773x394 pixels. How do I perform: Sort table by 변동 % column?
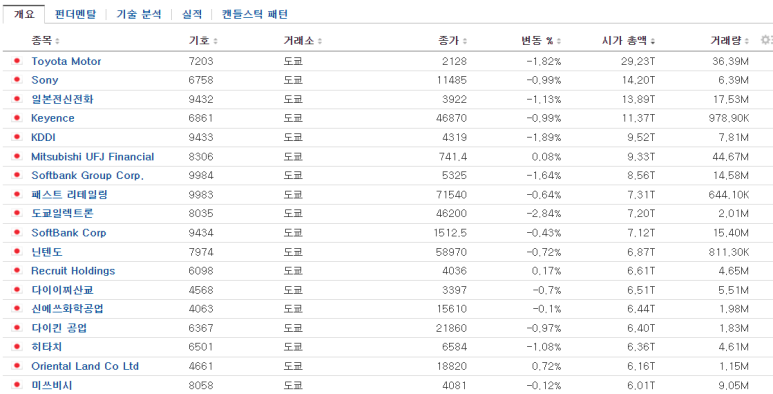coord(541,40)
